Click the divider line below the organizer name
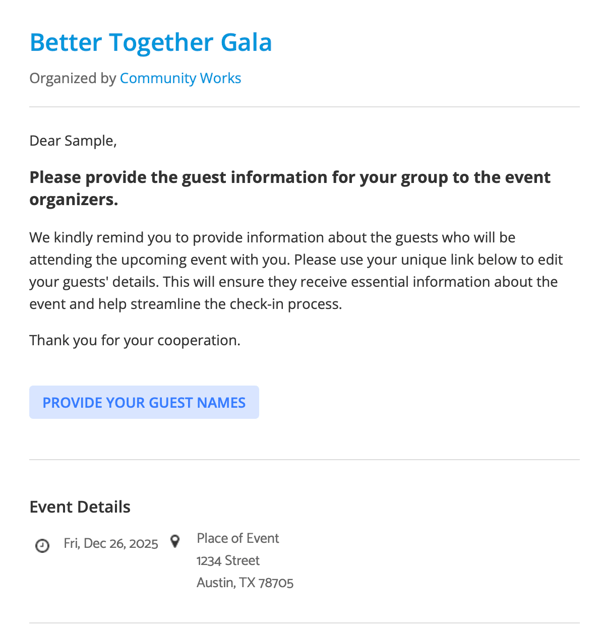Viewport: 600px width, 629px height. pyautogui.click(x=304, y=107)
